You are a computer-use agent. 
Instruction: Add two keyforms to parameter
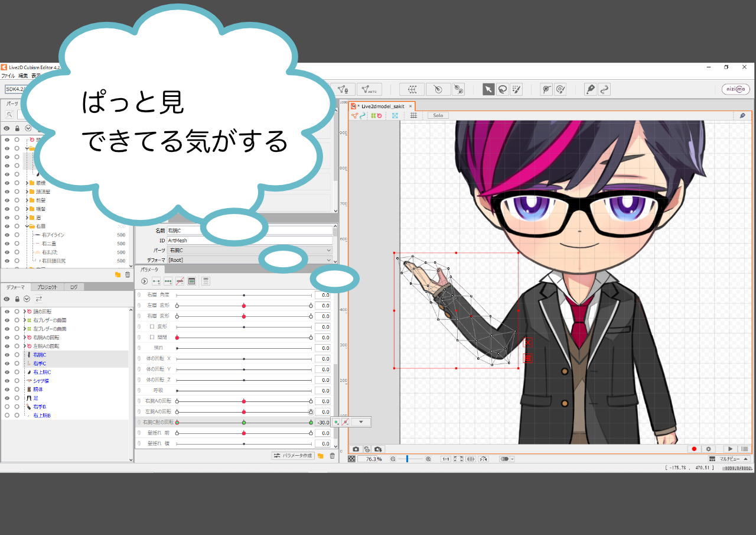point(157,281)
